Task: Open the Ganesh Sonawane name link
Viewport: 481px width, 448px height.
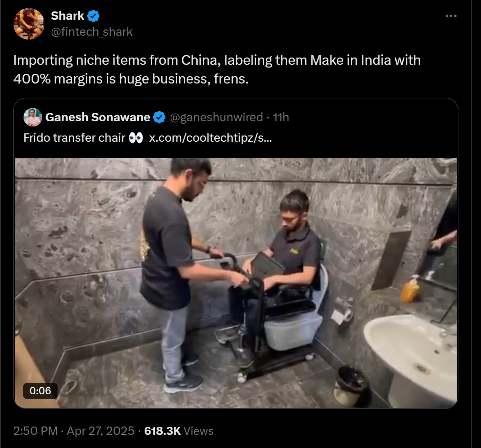Action: (x=97, y=117)
